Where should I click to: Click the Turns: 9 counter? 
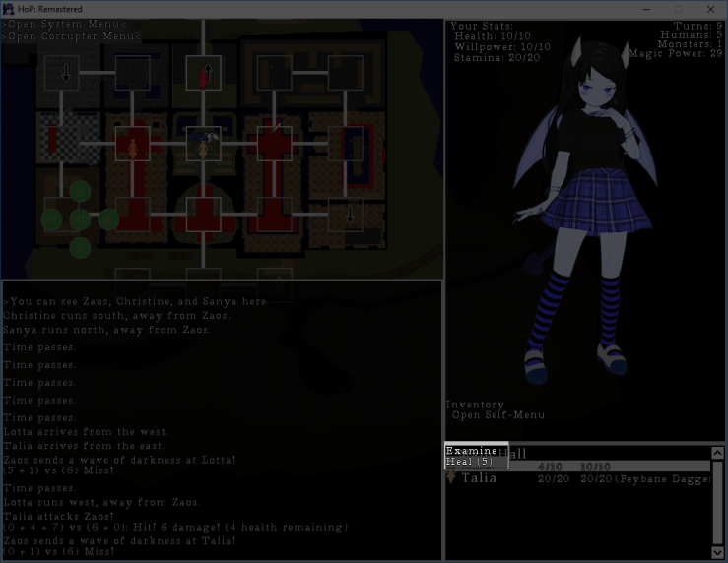point(697,26)
